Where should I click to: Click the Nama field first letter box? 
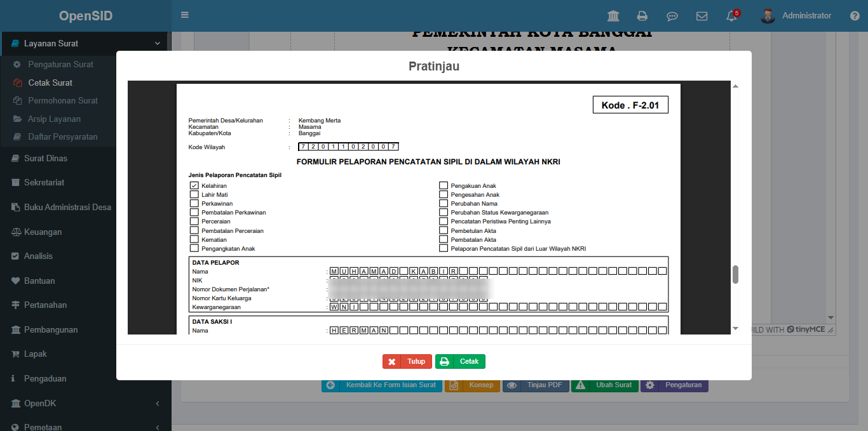coord(334,272)
